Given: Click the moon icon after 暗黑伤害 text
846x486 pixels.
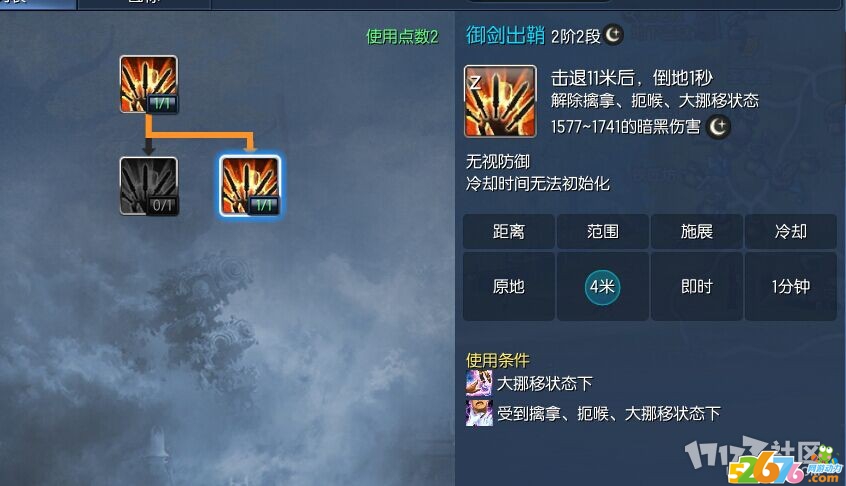Looking at the screenshot, I should 718,127.
